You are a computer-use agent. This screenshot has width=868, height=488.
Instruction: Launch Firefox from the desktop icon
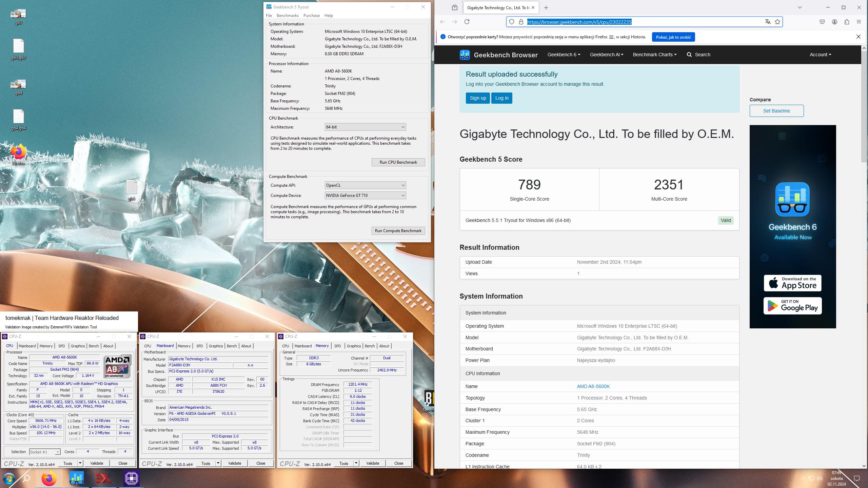click(18, 155)
